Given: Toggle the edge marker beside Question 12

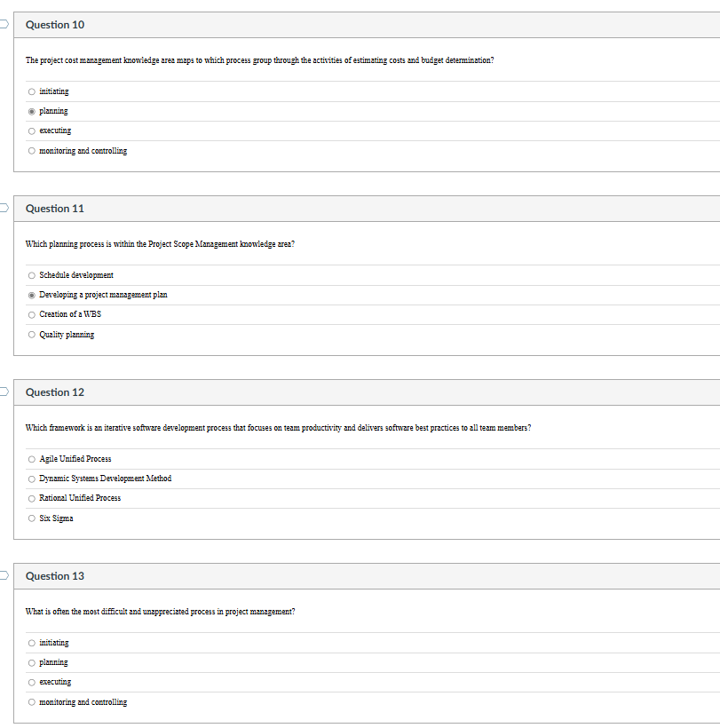Looking at the screenshot, I should [3, 392].
